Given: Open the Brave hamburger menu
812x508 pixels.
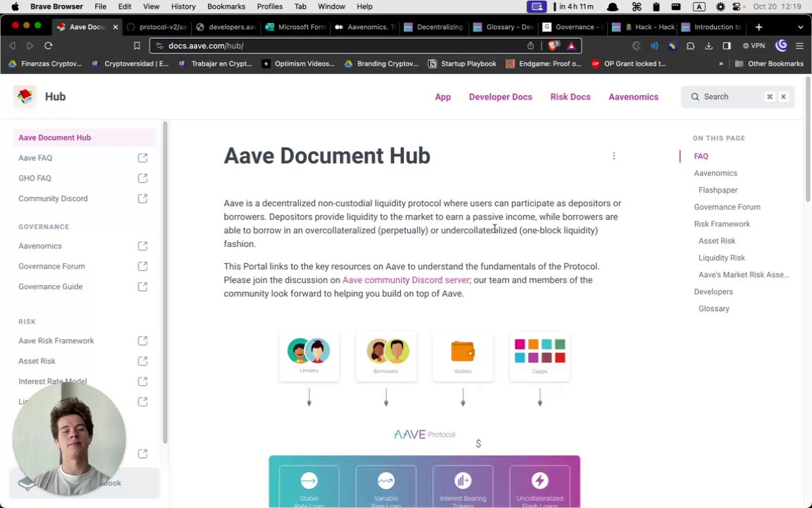Looking at the screenshot, I should [799, 46].
